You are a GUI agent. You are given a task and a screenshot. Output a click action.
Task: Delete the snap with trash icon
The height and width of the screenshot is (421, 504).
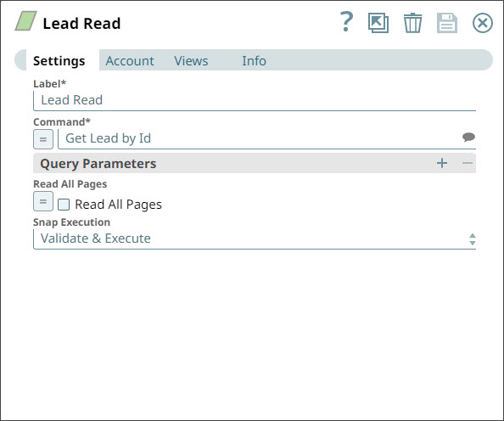point(412,23)
